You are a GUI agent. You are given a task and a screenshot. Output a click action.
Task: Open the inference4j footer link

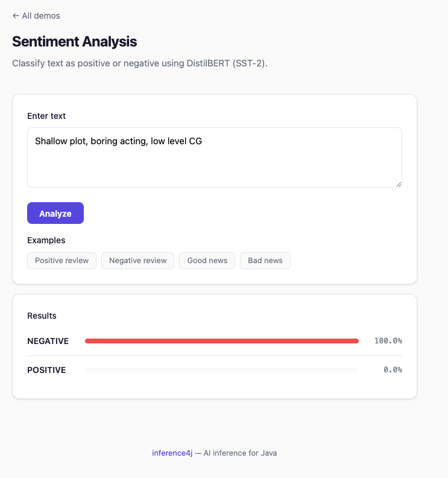(x=172, y=453)
